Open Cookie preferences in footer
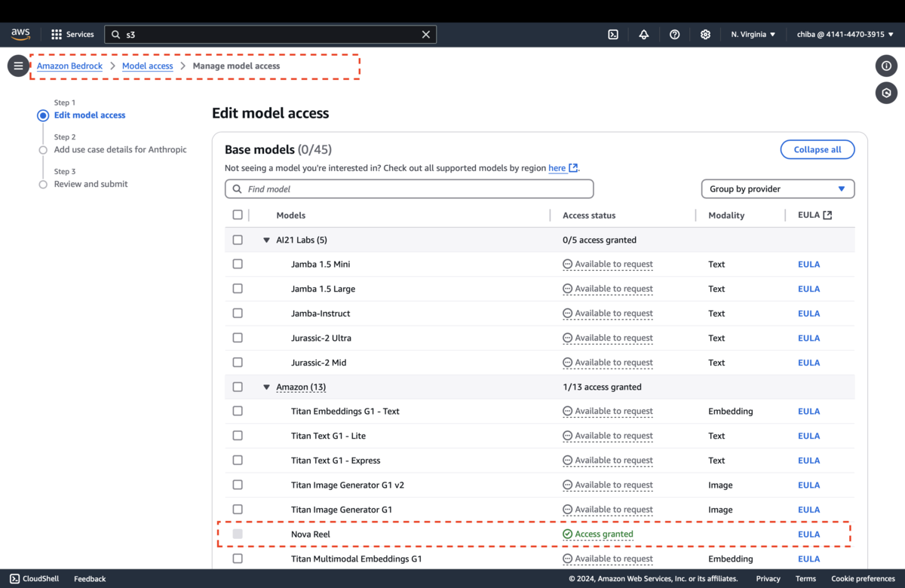This screenshot has height=588, width=905. click(863, 579)
